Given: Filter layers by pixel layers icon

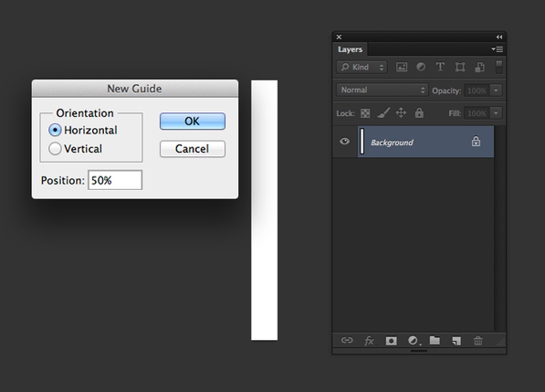Looking at the screenshot, I should click(x=402, y=67).
